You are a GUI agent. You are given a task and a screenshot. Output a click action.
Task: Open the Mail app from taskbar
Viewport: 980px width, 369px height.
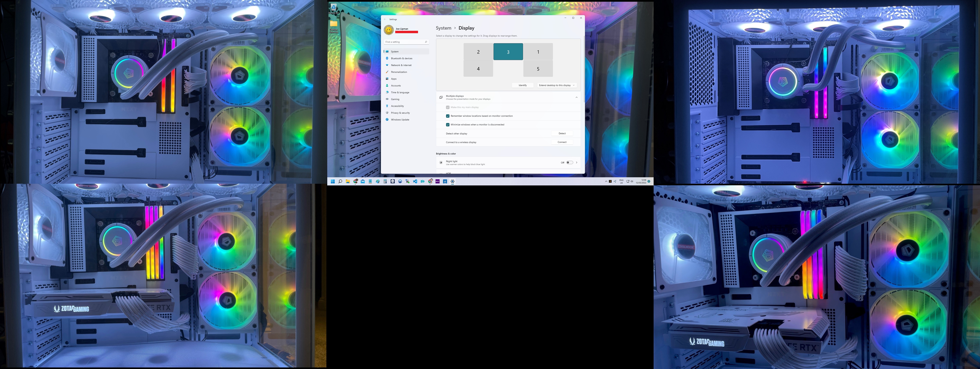[363, 181]
